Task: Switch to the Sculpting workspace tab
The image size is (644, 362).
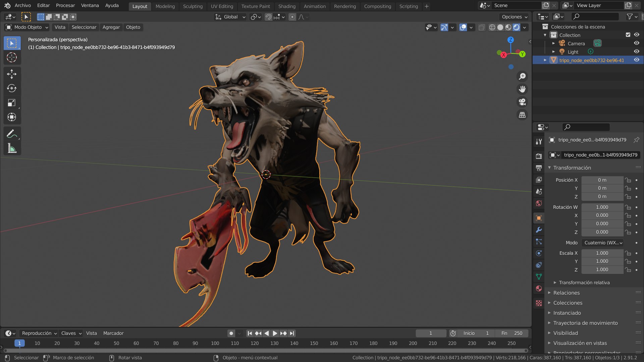Action: [x=193, y=6]
